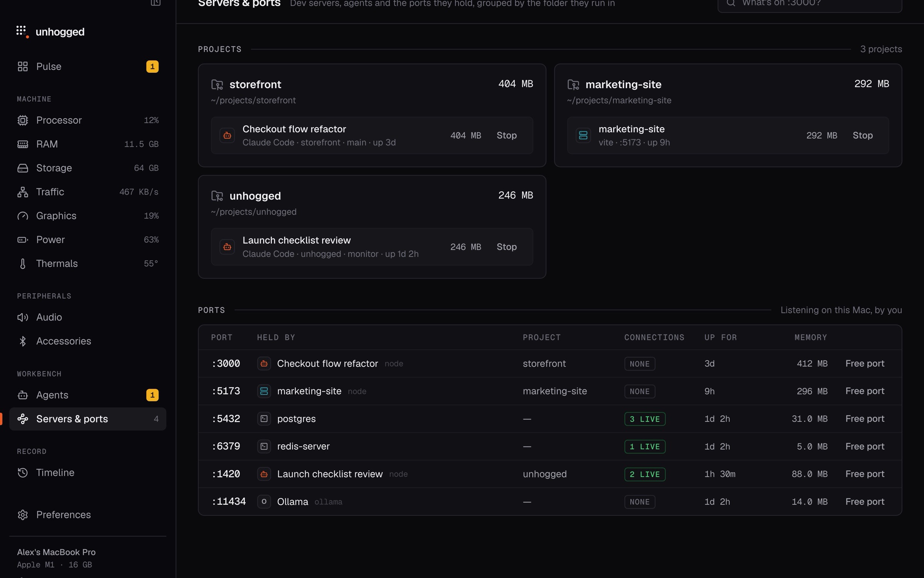Click the 1h 30m uptime value
Image resolution: width=924 pixels, height=578 pixels.
tap(720, 474)
